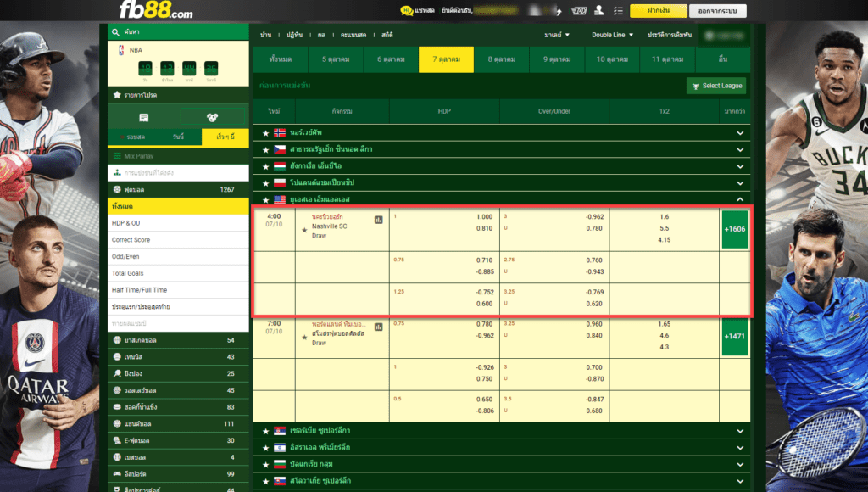The image size is (868, 492).
Task: Toggle favorite star for Nashville SC match
Action: pos(304,230)
